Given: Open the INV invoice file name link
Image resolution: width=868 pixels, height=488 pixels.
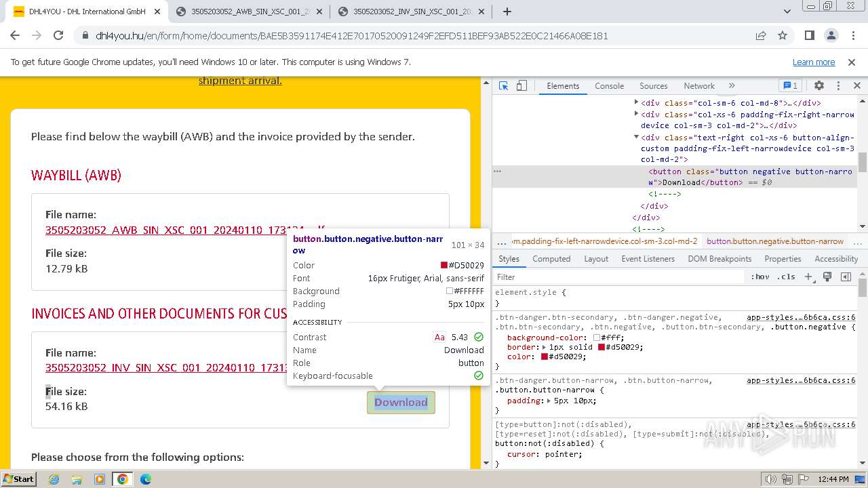Looking at the screenshot, I should (167, 368).
